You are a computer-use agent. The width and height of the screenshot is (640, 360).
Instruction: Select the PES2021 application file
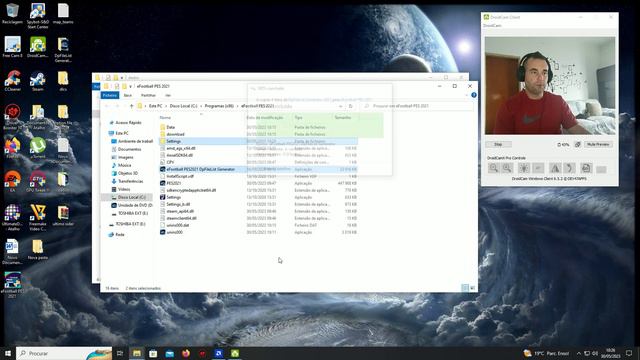(x=173, y=183)
